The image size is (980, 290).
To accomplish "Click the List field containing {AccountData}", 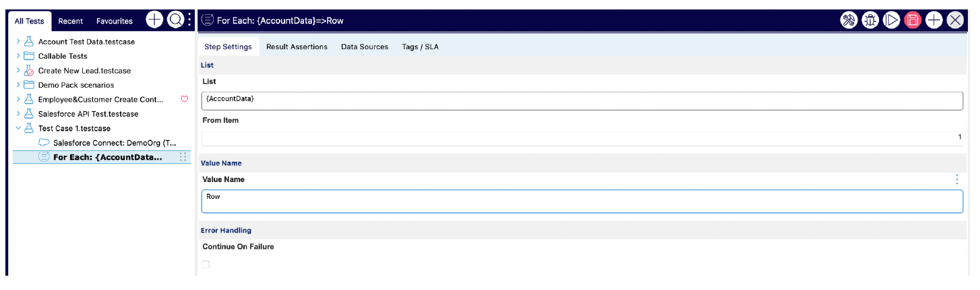I will pos(582,100).
